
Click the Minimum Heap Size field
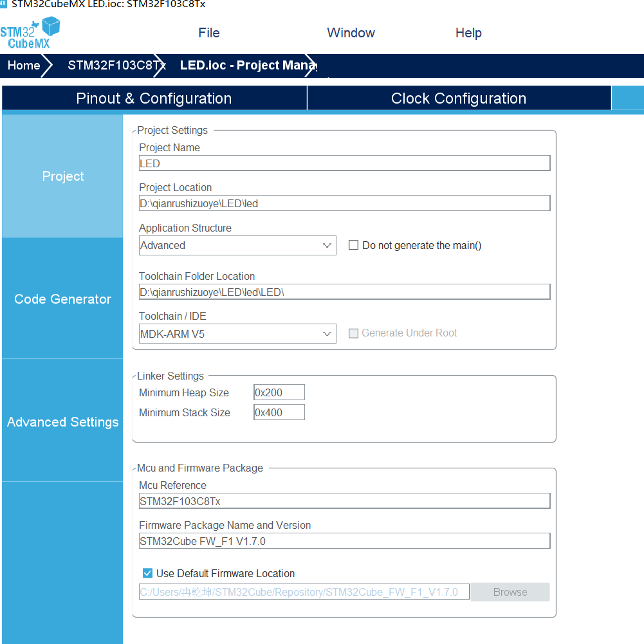[279, 392]
